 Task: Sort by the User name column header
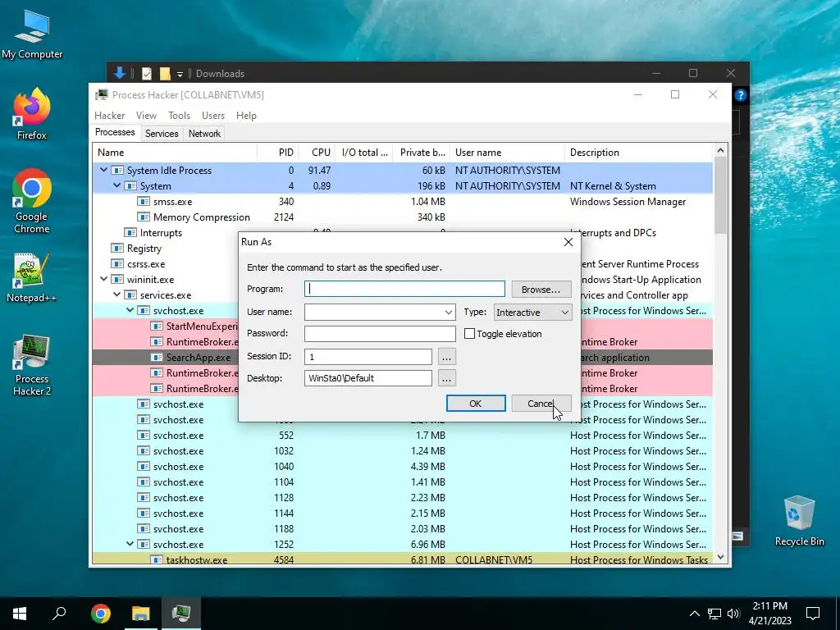pos(507,152)
